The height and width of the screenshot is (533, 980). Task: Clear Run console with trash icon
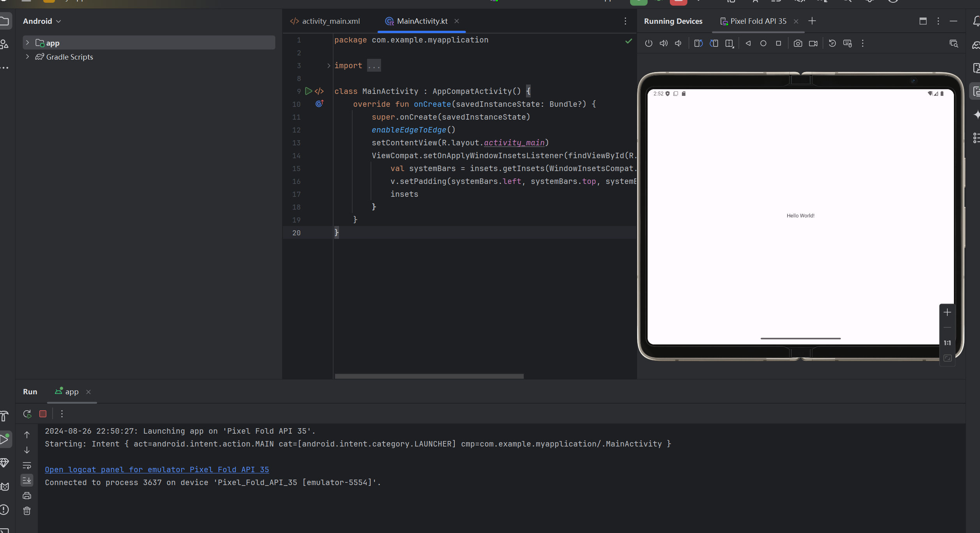click(x=27, y=511)
